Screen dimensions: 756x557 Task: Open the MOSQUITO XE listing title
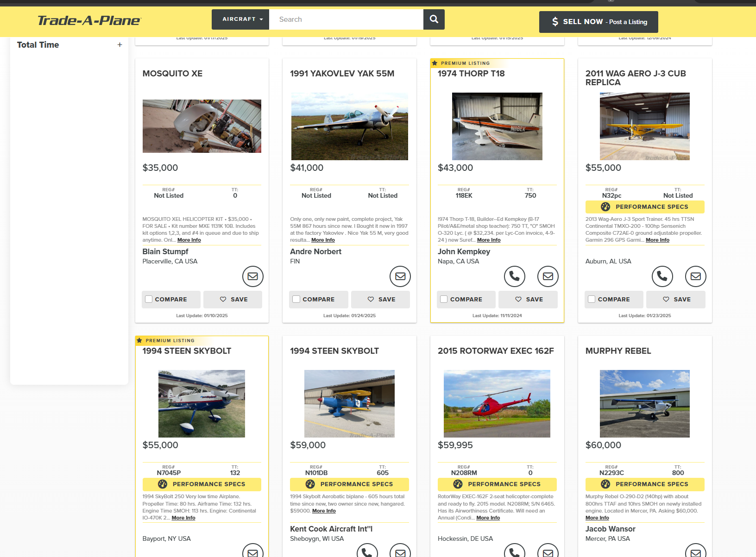click(172, 74)
